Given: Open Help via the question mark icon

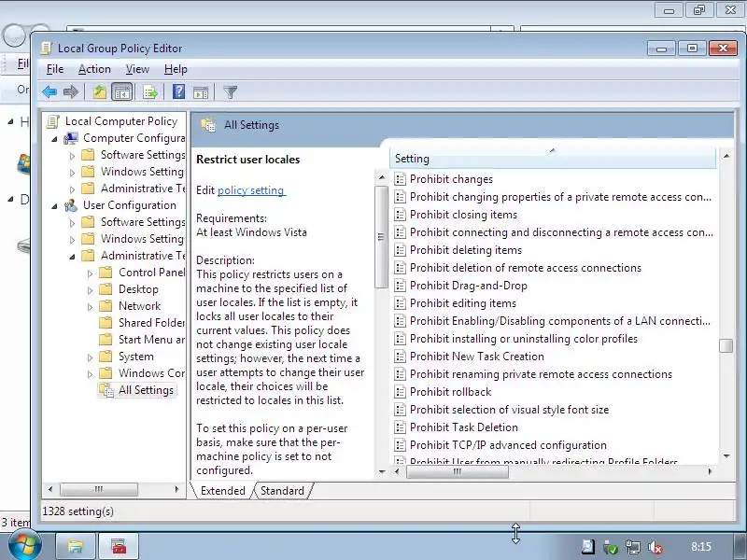Looking at the screenshot, I should point(178,91).
